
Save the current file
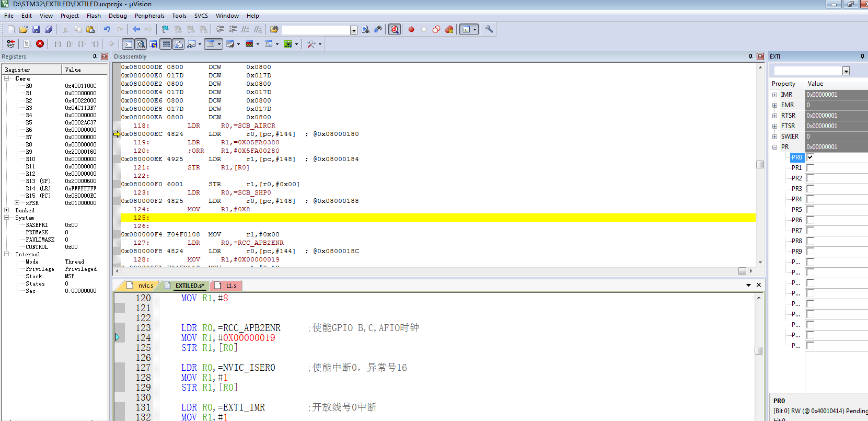[x=36, y=29]
